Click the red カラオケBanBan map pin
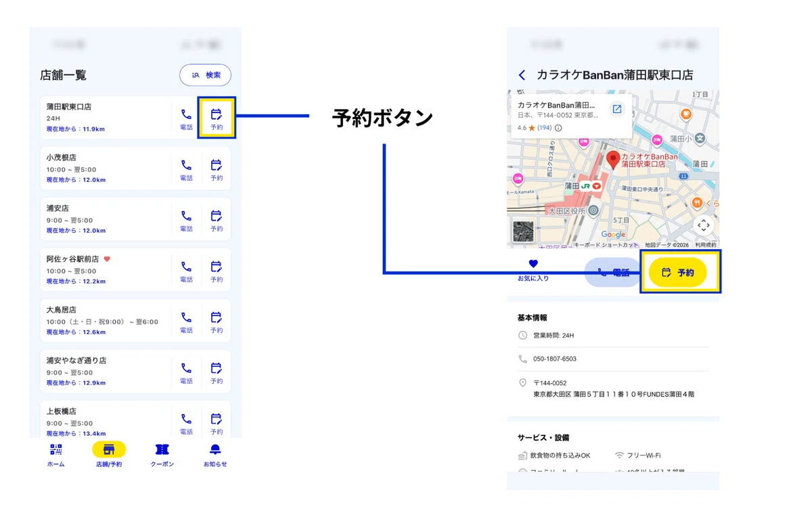This screenshot has height=517, width=812. point(613,160)
